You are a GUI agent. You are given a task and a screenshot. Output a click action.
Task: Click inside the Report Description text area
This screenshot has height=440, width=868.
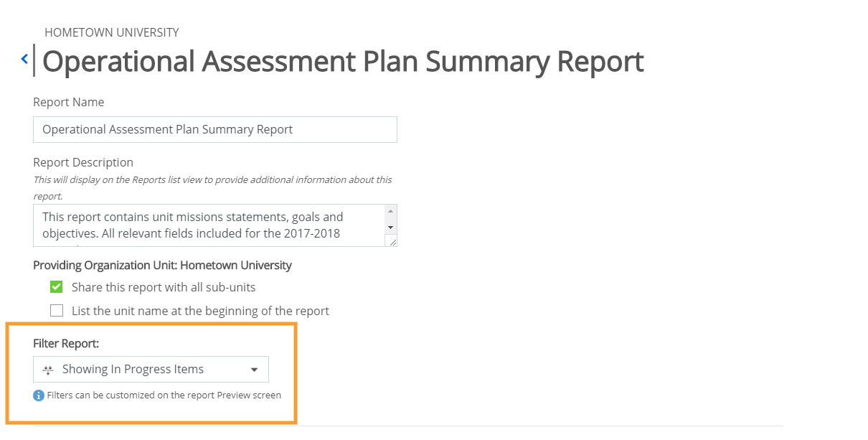(x=209, y=225)
